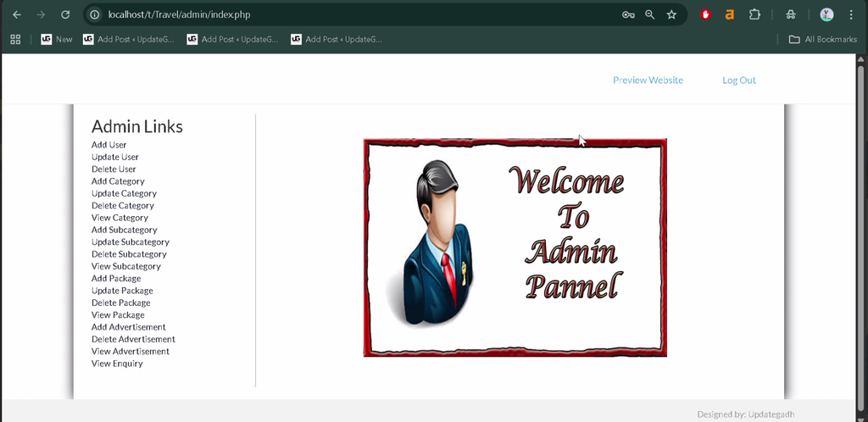Screen dimensions: 868x422
Task: Go back using the browser back arrow
Action: coord(17,15)
